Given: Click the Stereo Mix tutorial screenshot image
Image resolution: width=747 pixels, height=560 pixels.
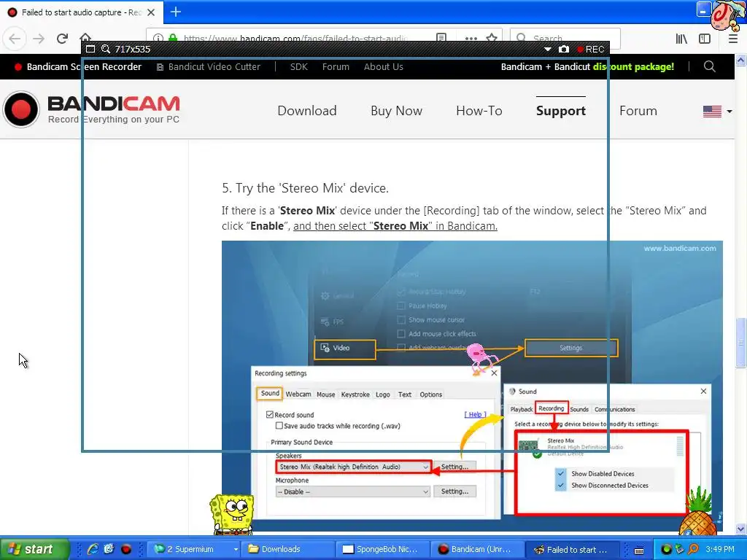Looking at the screenshot, I should tap(472, 386).
